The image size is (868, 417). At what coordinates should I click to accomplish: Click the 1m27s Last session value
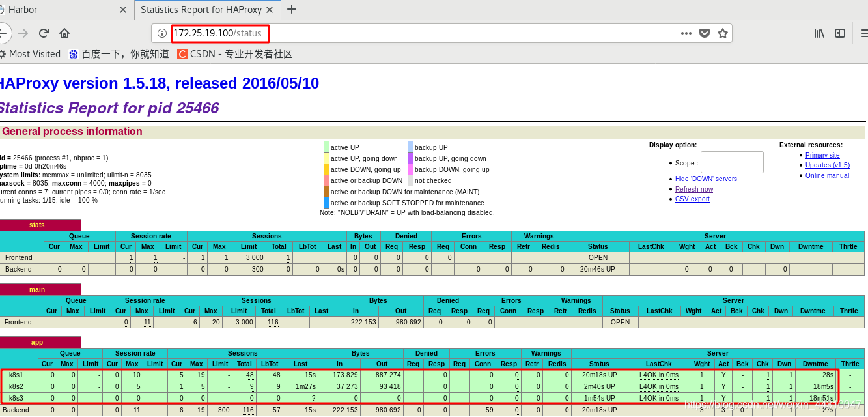(305, 386)
